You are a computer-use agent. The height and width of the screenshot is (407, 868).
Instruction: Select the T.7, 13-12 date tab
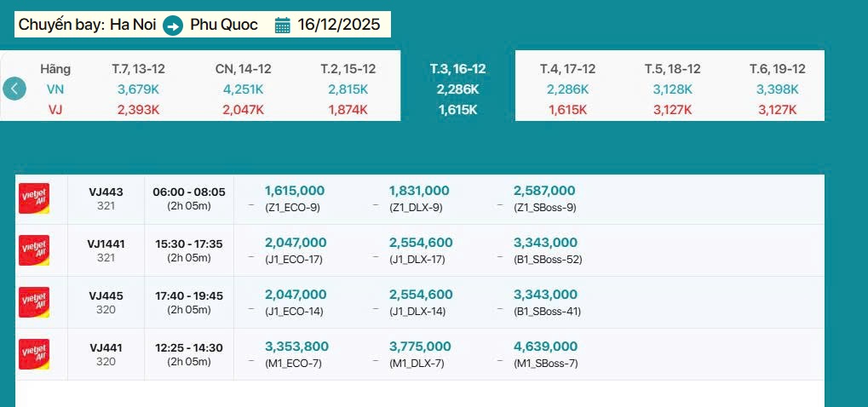click(x=139, y=69)
